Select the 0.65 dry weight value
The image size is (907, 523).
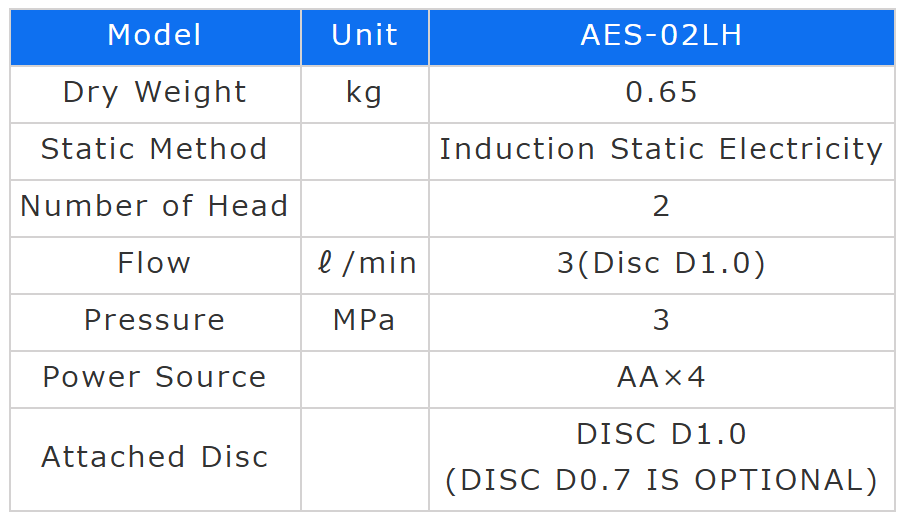click(661, 93)
